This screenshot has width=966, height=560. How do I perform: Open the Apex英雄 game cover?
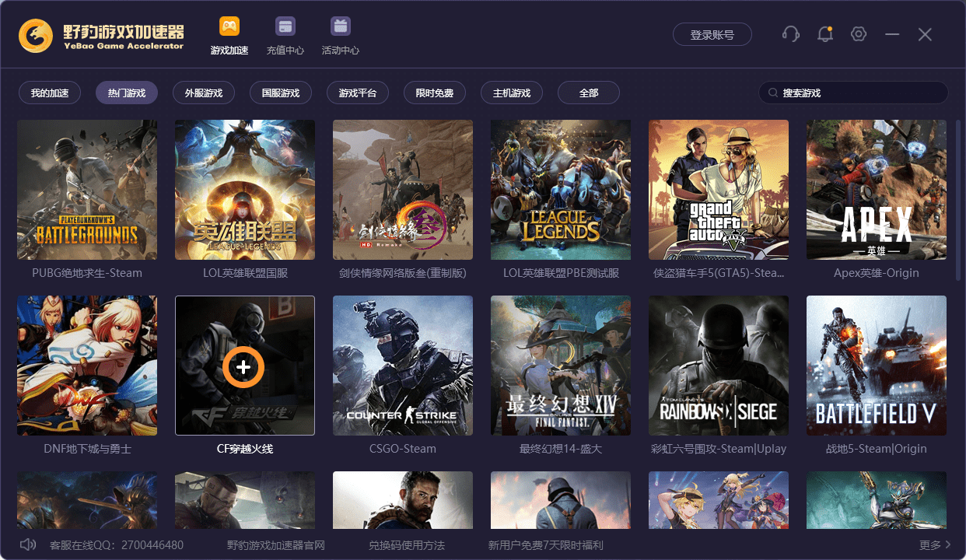coord(877,190)
